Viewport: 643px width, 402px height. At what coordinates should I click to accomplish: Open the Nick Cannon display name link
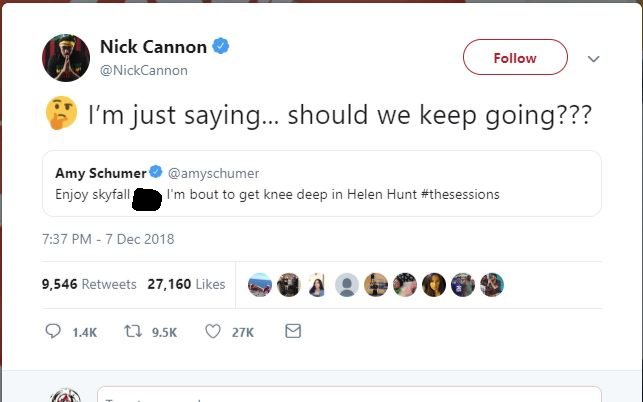(153, 47)
